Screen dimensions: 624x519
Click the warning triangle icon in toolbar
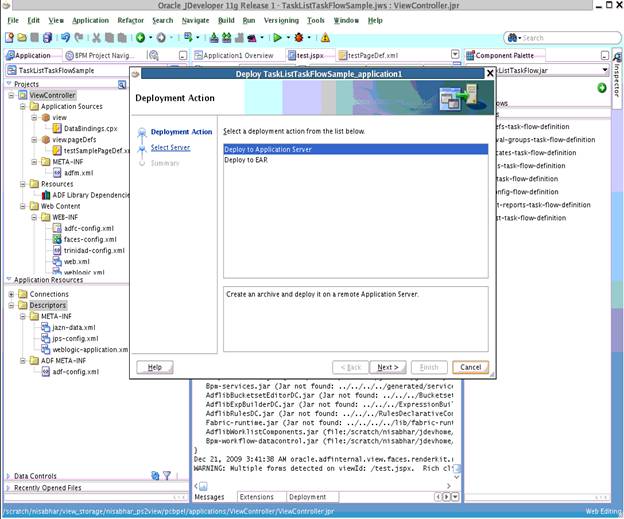coord(325,37)
